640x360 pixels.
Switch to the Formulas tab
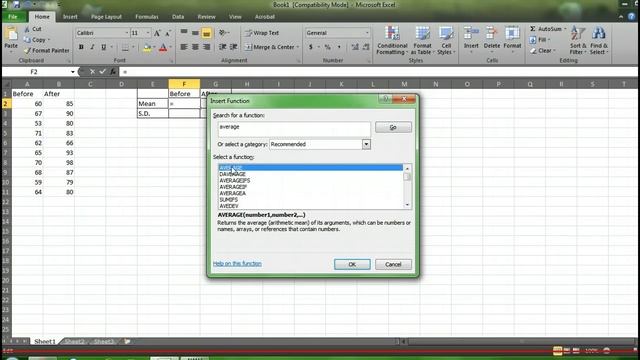tap(147, 17)
